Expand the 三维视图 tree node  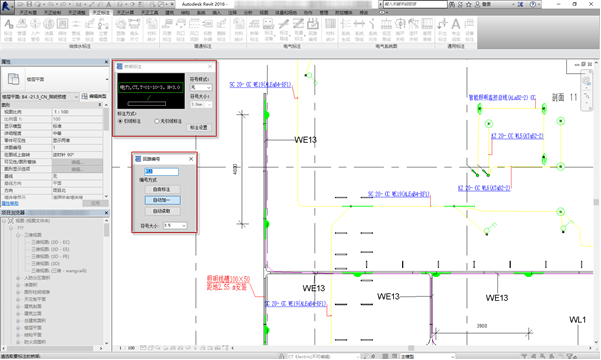point(18,235)
